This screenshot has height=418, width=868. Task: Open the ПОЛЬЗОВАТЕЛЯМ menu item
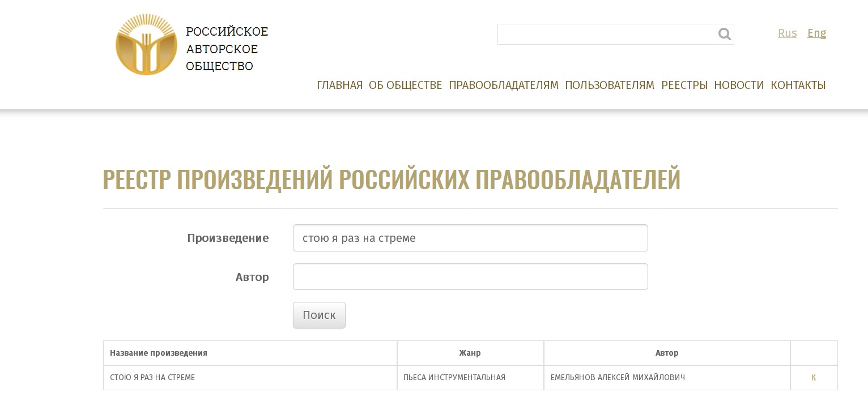610,85
